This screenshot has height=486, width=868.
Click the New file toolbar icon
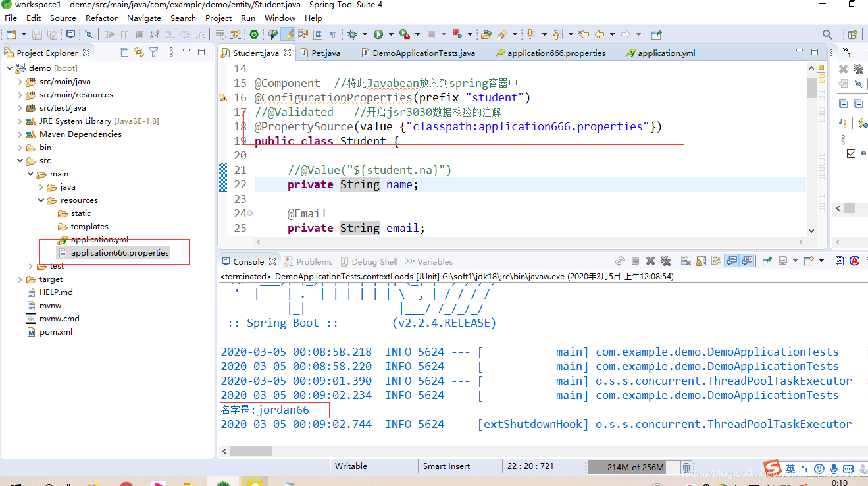[11, 34]
